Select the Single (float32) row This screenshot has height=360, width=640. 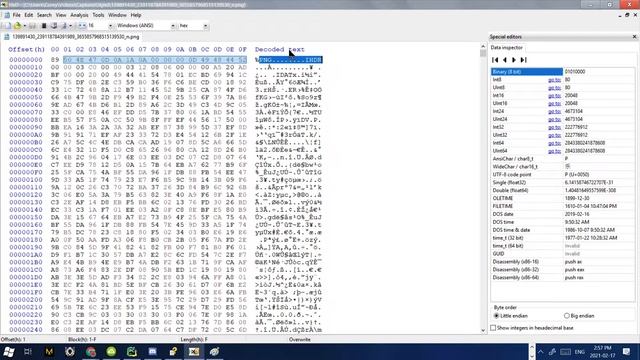click(x=562, y=182)
